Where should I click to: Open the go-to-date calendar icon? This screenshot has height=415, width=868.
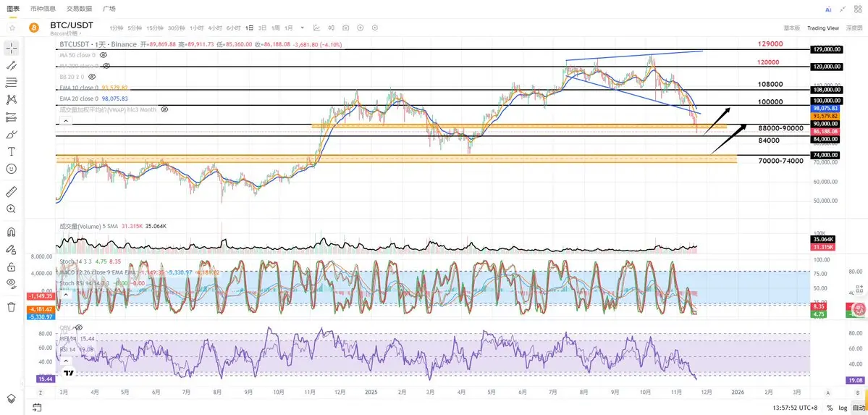(36, 408)
